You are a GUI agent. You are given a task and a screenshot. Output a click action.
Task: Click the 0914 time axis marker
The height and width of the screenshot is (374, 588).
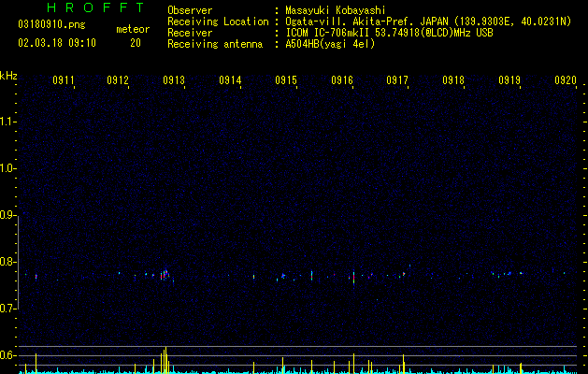(x=230, y=79)
